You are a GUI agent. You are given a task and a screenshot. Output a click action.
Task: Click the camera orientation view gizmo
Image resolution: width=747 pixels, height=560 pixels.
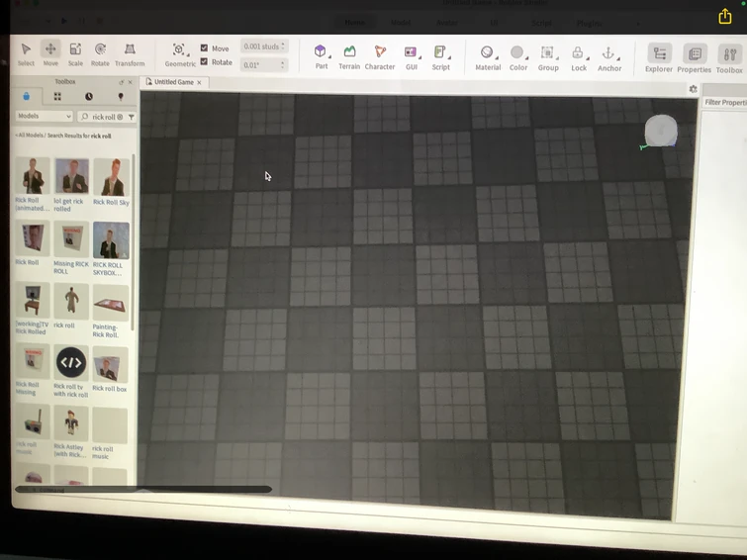(660, 131)
